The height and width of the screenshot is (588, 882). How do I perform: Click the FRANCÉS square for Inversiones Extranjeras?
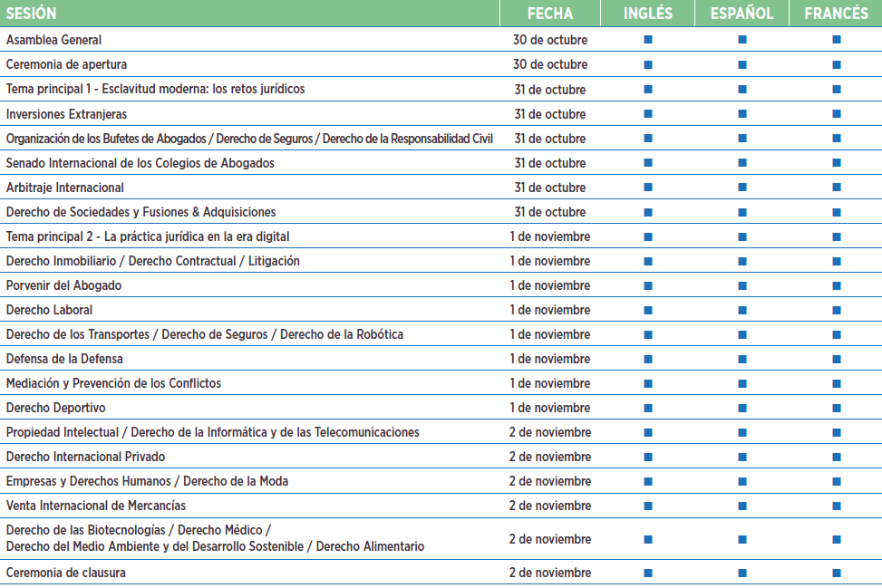pyautogui.click(x=837, y=114)
